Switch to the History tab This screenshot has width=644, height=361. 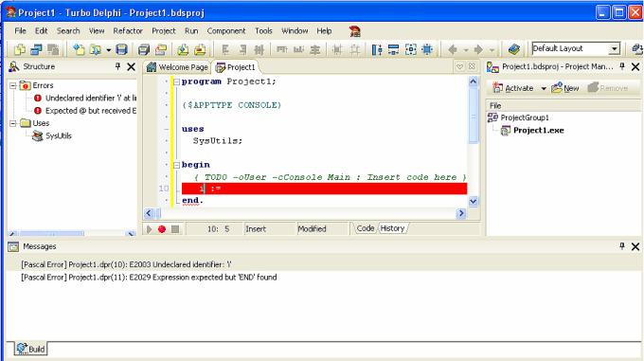click(x=393, y=228)
